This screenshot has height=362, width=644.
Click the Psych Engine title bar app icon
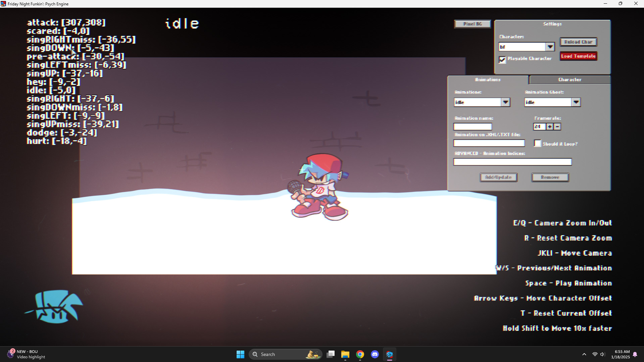click(x=3, y=4)
